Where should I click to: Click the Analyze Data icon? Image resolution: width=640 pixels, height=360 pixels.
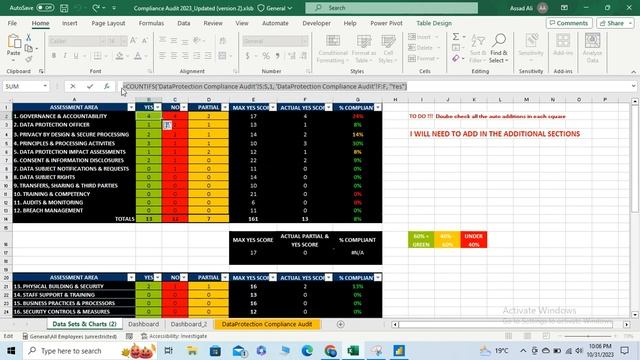pyautogui.click(x=592, y=48)
